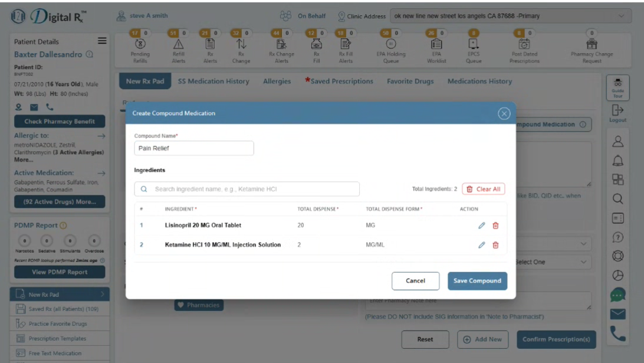Open Post Dated Prescriptions icon
The width and height of the screenshot is (644, 363).
point(524,44)
